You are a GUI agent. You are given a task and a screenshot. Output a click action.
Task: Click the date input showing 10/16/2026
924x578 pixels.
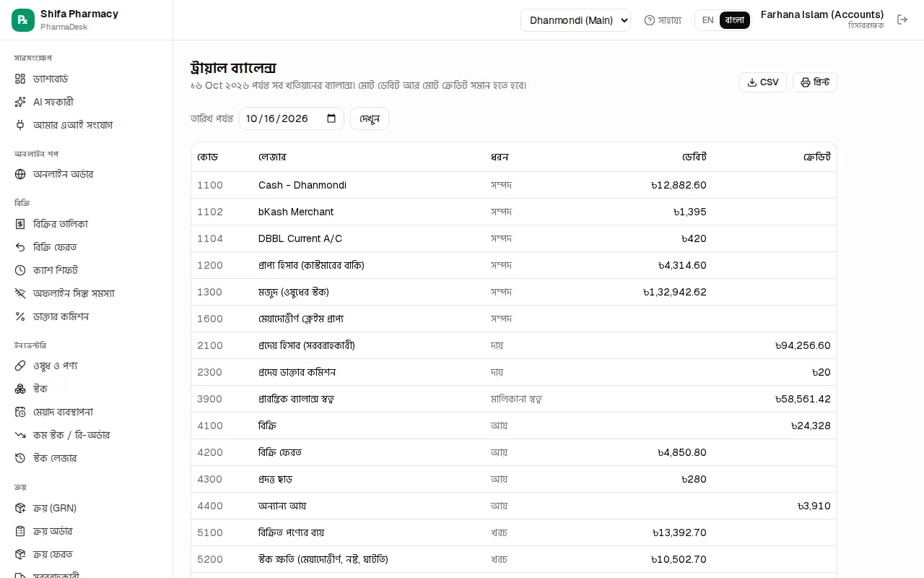click(x=292, y=118)
